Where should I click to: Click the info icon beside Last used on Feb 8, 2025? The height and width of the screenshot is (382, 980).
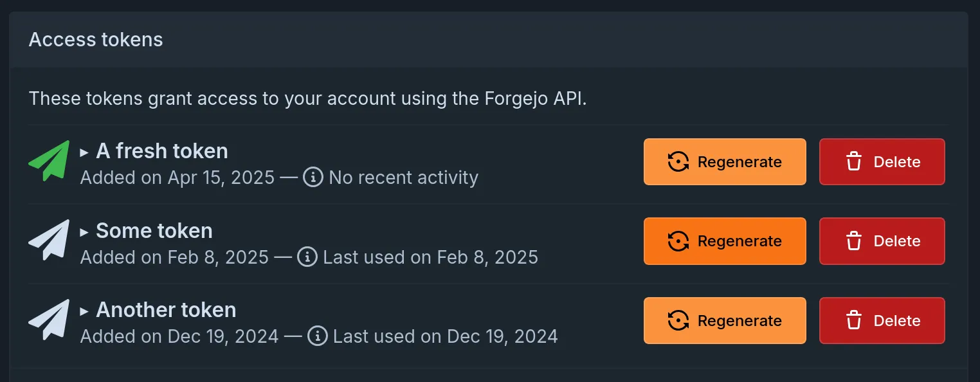click(307, 257)
